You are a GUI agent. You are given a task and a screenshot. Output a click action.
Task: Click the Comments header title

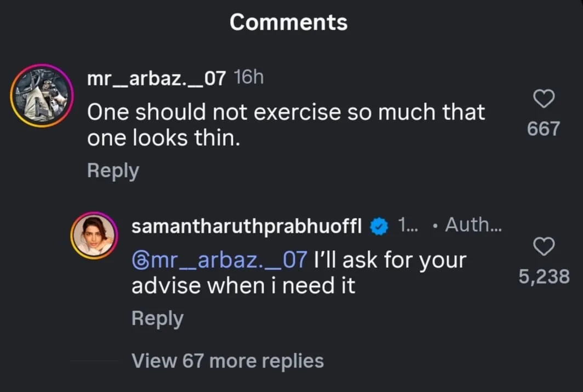[288, 22]
